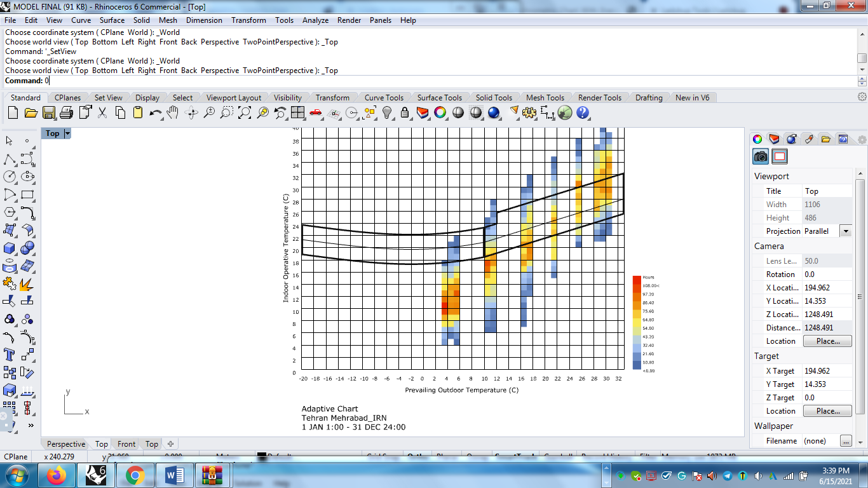Image resolution: width=868 pixels, height=488 pixels.
Task: Switch to the Perspective viewport tab
Action: (66, 444)
